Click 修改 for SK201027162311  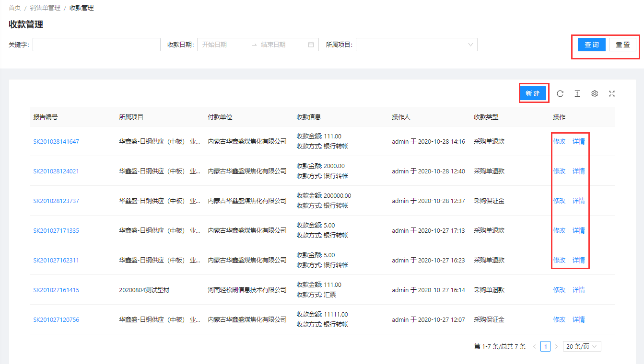(x=559, y=261)
